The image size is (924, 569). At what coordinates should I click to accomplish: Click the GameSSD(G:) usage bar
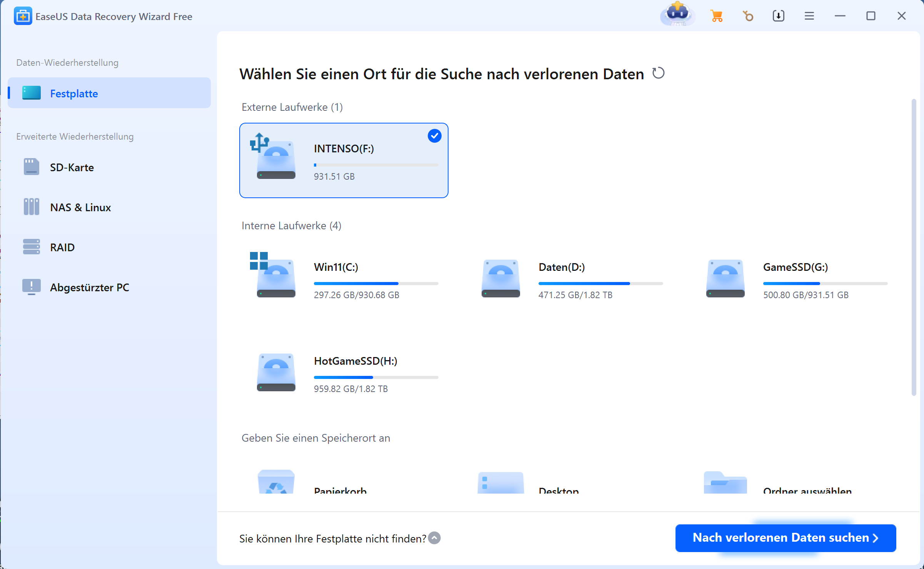825,284
